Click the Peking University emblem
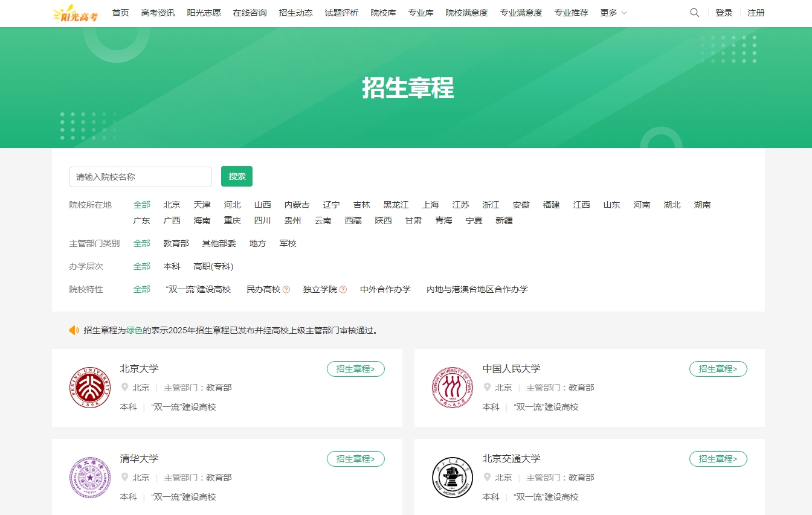The width and height of the screenshot is (812, 515). point(90,388)
